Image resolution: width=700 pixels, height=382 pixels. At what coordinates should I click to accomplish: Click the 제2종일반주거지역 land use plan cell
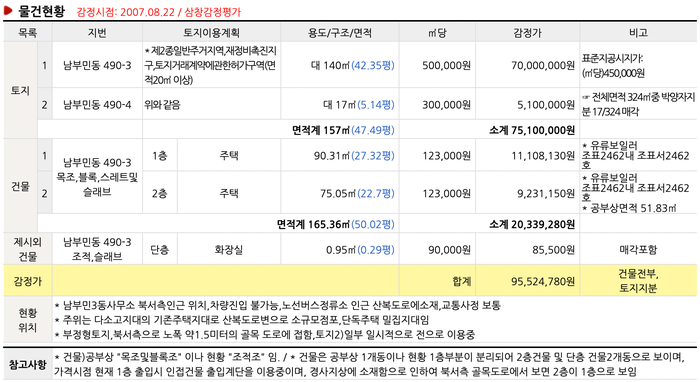click(211, 65)
